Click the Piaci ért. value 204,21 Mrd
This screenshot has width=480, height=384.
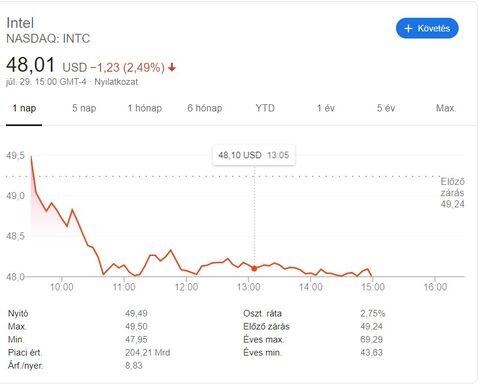(x=148, y=353)
